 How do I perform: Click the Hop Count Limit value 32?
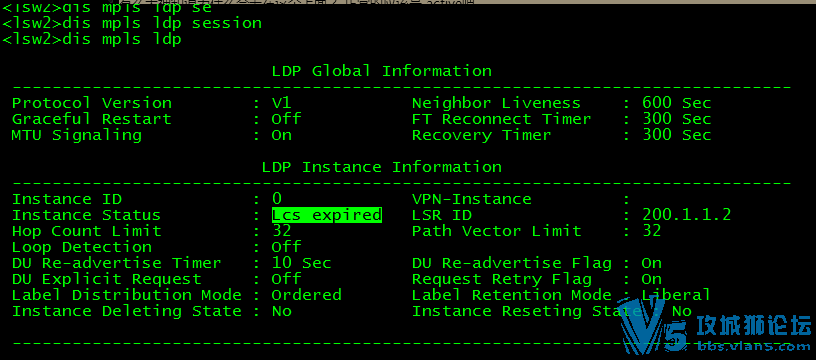[282, 230]
